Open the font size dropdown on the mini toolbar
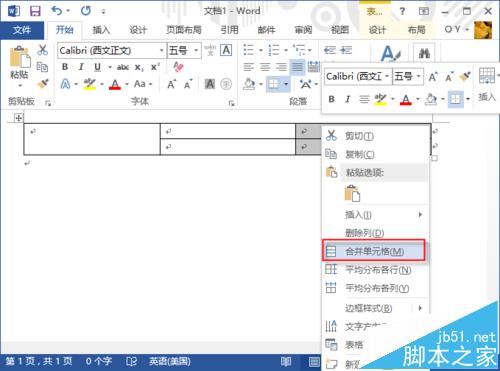Image resolution: width=500 pixels, height=371 pixels. tap(420, 76)
